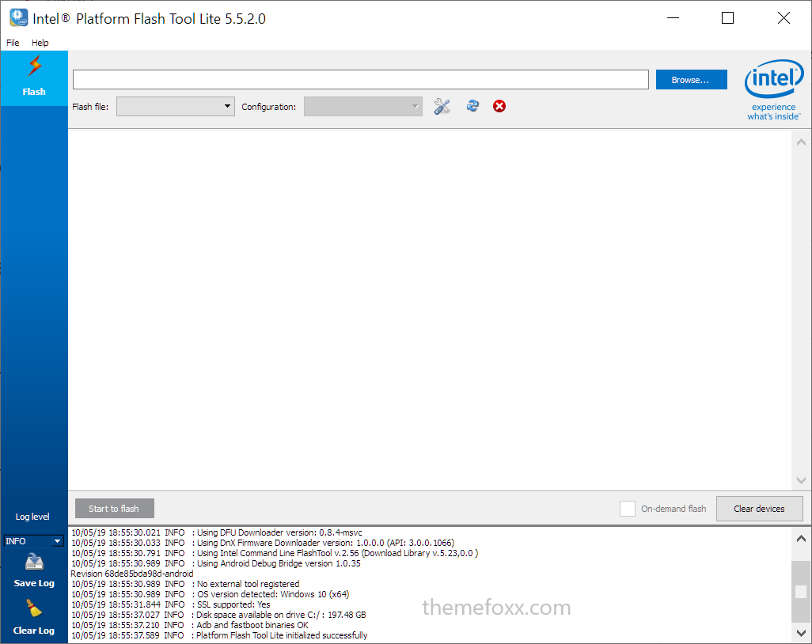Screen dimensions: 812x644
Task: Click log line 'Using Intel Command Line FlashTool v.2.56'
Action: [275, 553]
